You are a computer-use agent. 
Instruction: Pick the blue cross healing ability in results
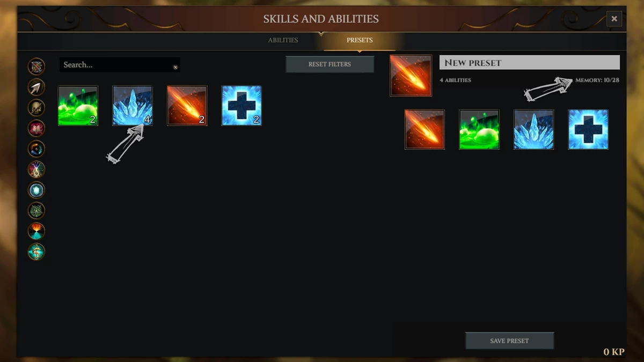(x=241, y=106)
